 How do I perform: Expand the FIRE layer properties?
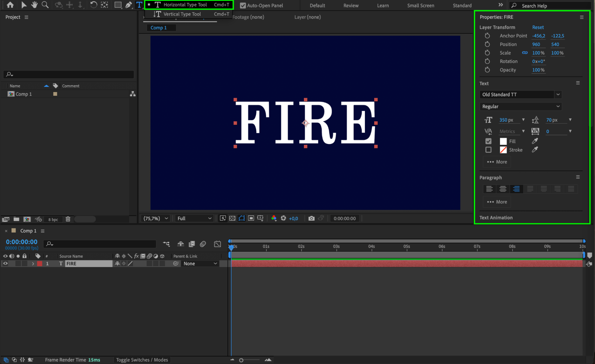[33, 263]
